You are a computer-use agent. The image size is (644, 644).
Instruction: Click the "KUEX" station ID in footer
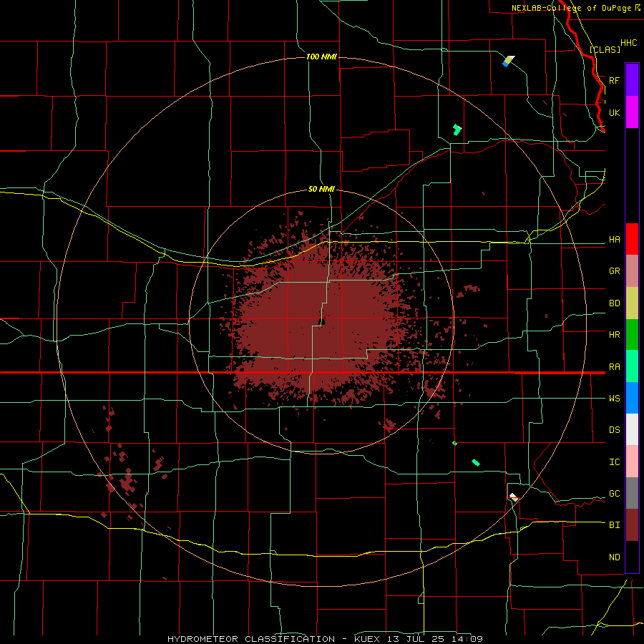click(x=367, y=639)
